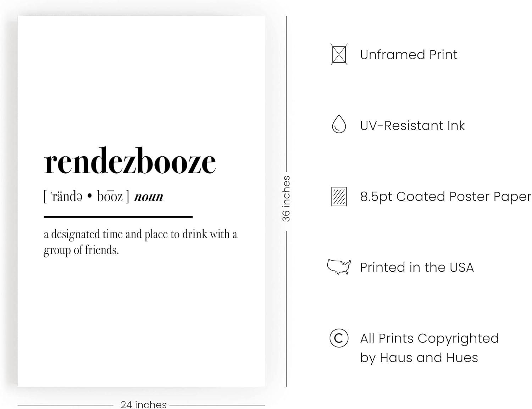Click the blank top area of the poster
Image resolution: width=532 pixels, height=409 pixels.
[141, 71]
